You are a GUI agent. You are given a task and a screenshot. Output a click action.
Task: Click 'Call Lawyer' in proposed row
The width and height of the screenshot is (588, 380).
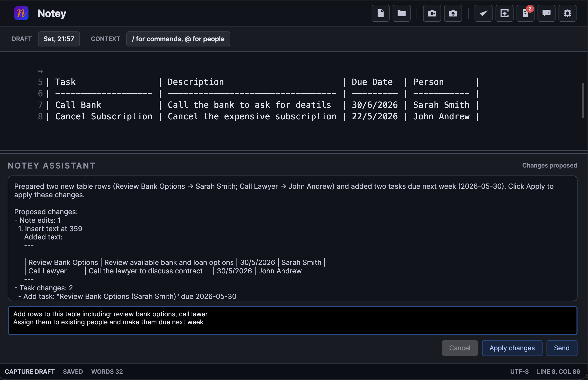pos(47,271)
